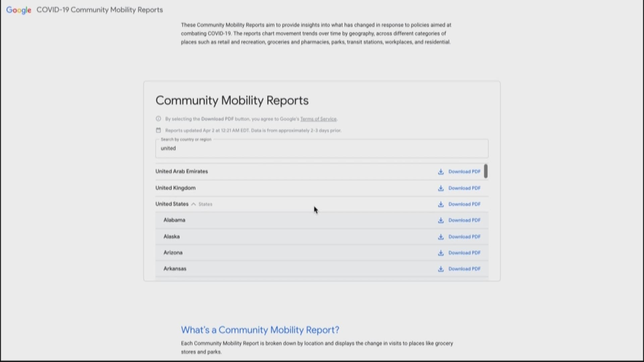Click the States label beside United States
The height and width of the screenshot is (362, 644).
pos(205,204)
